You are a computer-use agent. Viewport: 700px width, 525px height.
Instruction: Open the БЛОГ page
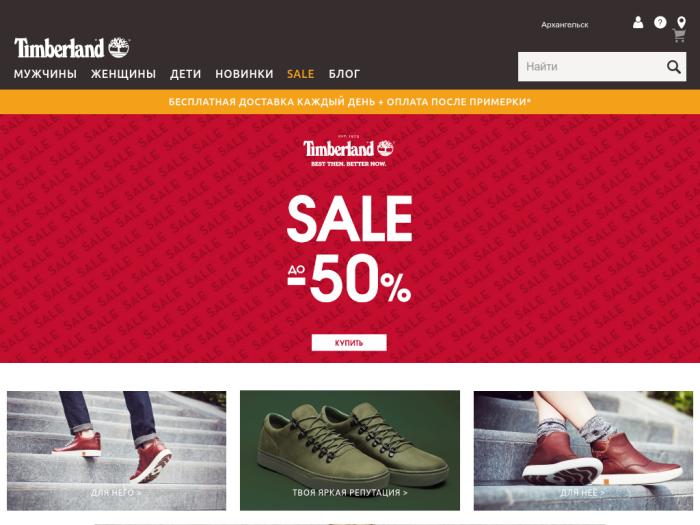[344, 74]
